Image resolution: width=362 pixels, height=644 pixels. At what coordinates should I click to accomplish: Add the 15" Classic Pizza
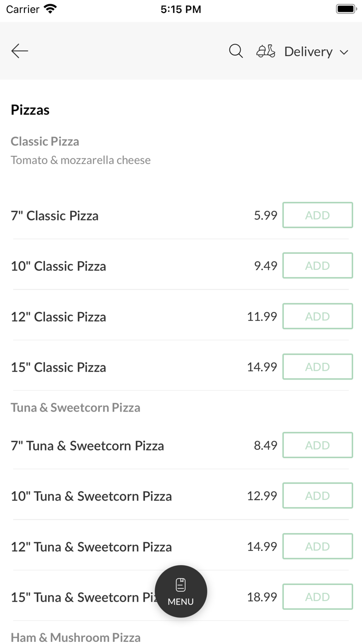point(318,367)
